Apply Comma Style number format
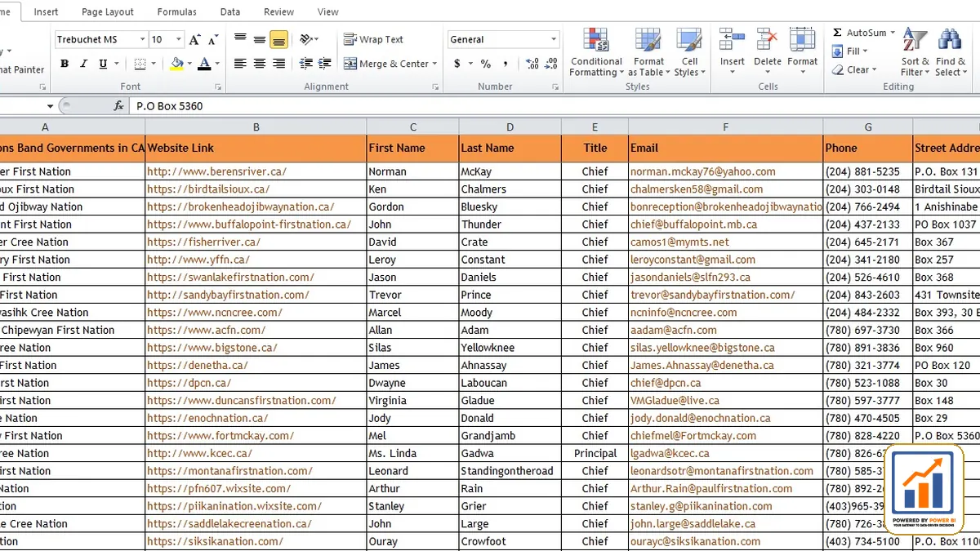 point(506,64)
